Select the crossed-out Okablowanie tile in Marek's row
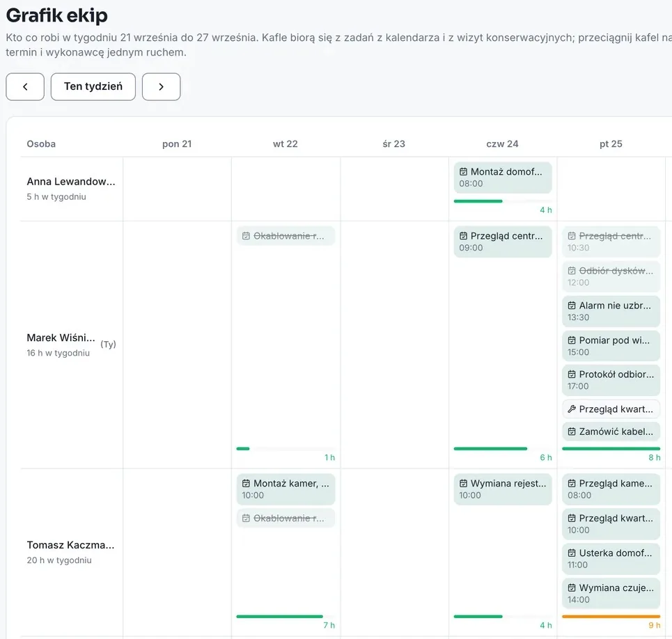672x639 pixels. pyautogui.click(x=286, y=236)
